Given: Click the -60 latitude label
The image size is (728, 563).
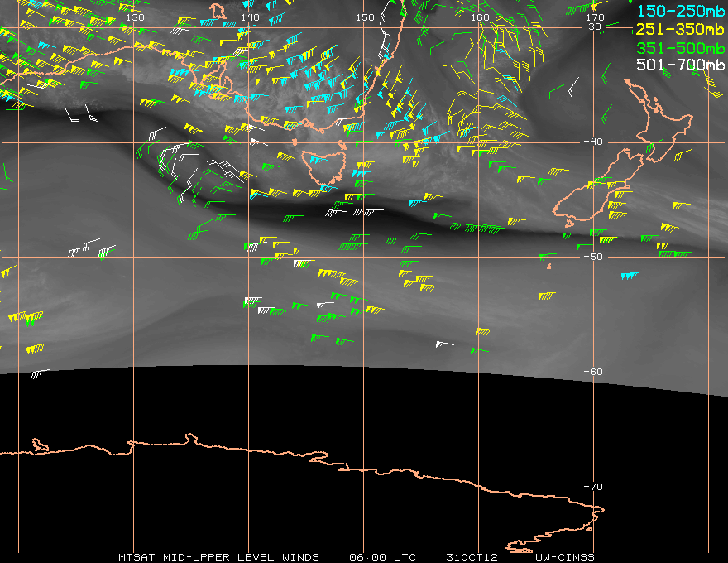Looking at the screenshot, I should click(593, 372).
